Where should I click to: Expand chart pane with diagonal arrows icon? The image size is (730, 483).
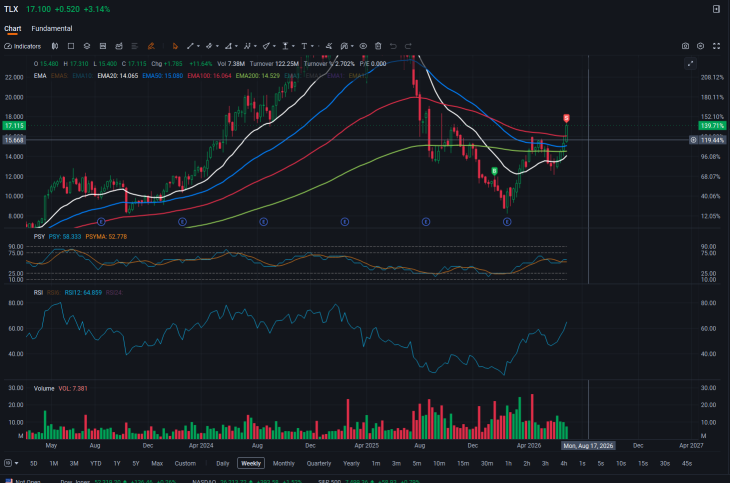(690, 63)
